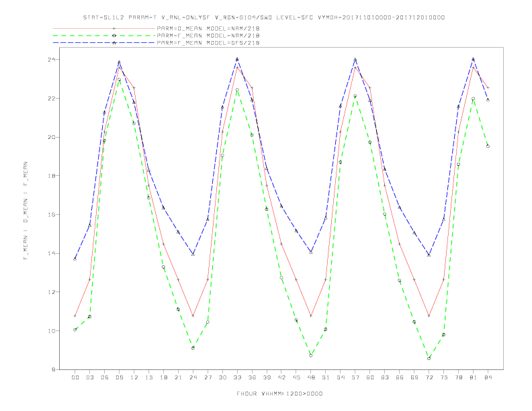
Task: Click x-axis forecast hour label 81
Action: tap(474, 377)
